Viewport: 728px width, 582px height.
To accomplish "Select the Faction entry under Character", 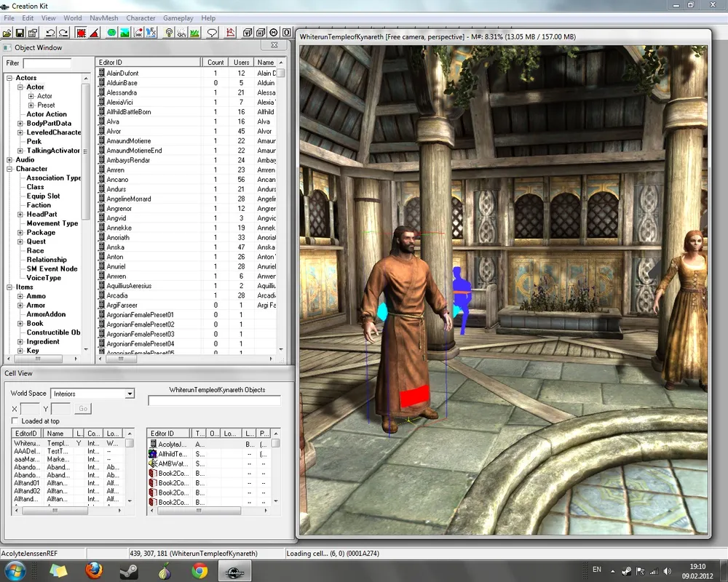I will 39,205.
